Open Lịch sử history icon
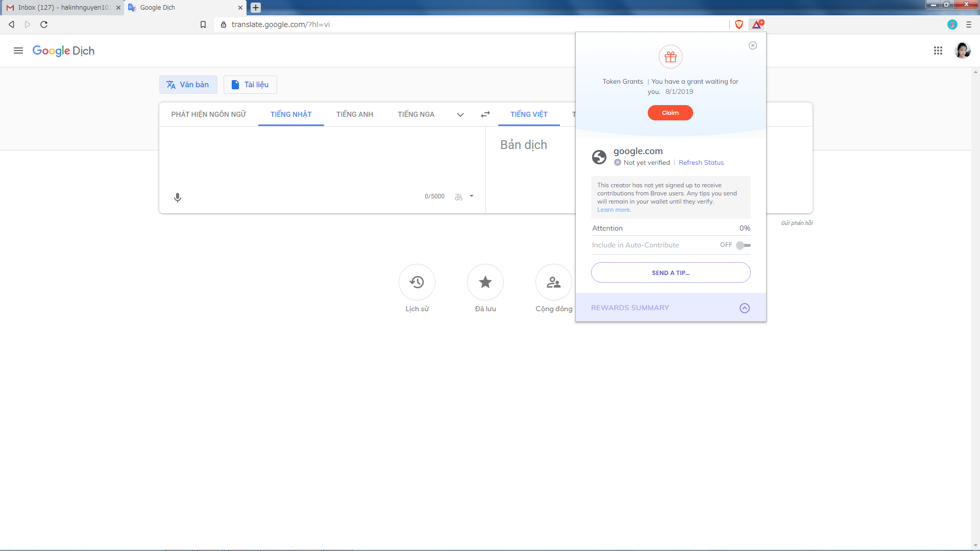This screenshot has height=551, width=980. point(416,282)
